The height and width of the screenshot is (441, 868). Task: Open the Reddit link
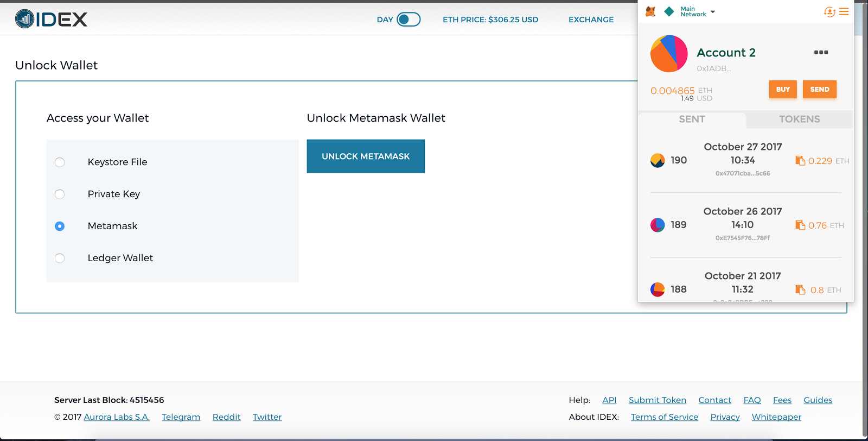coord(226,417)
